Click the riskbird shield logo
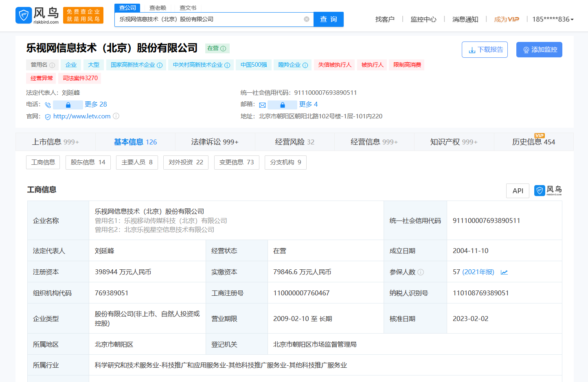This screenshot has width=588, height=382. coord(24,15)
